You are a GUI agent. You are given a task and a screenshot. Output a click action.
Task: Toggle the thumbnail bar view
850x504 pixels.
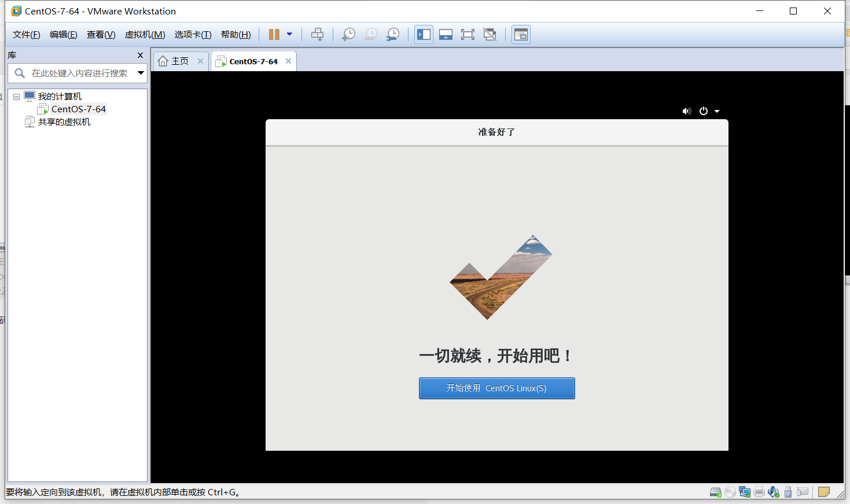coord(446,35)
